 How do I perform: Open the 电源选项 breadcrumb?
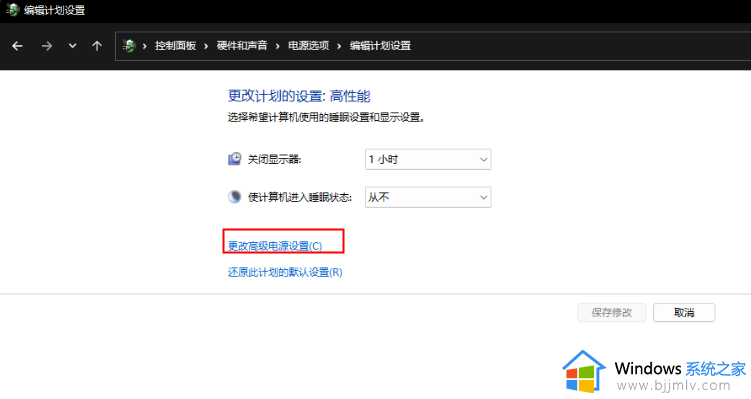tap(308, 46)
